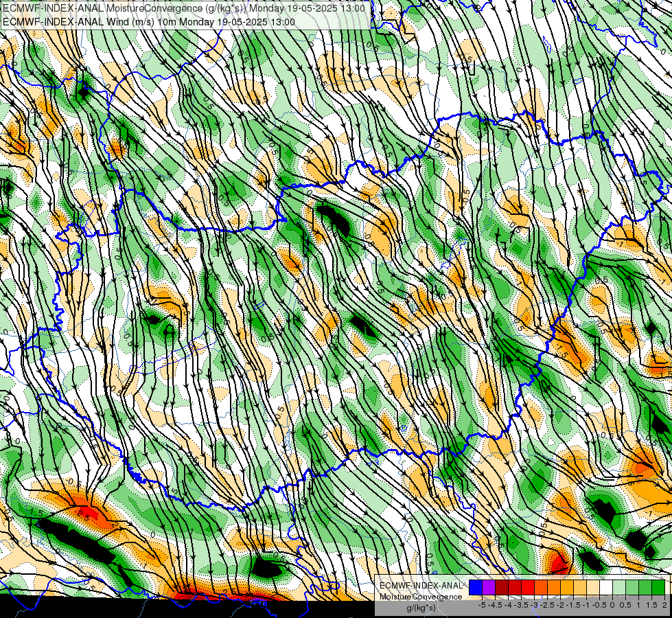Select the darkest green legend swatch
This screenshot has width=672, height=618.
coord(658,587)
